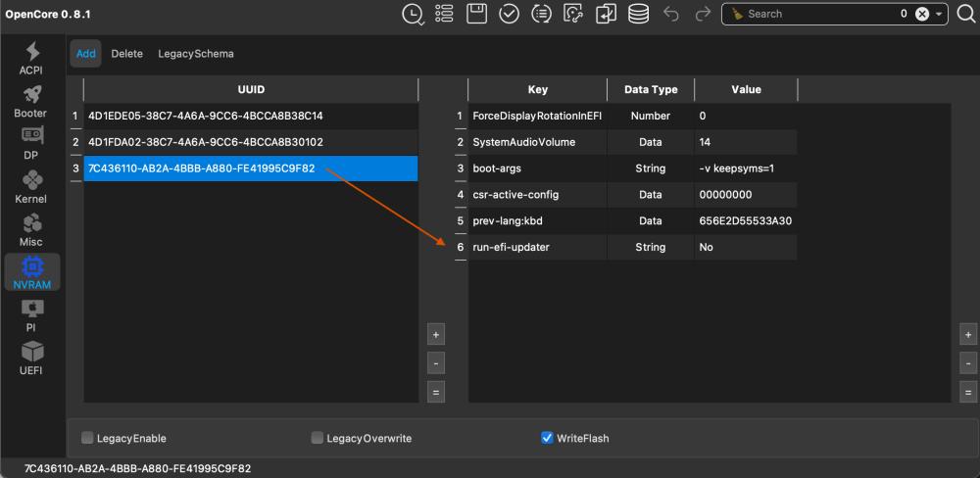The image size is (980, 478).
Task: Click plus button beside Key table
Action: [968, 334]
